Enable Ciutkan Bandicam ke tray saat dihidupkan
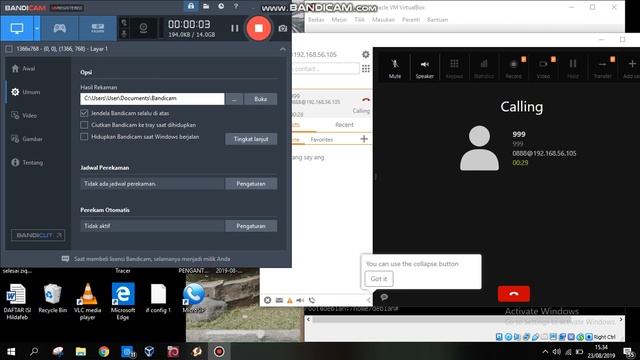Viewport: 640px width, 360px height. point(84,125)
